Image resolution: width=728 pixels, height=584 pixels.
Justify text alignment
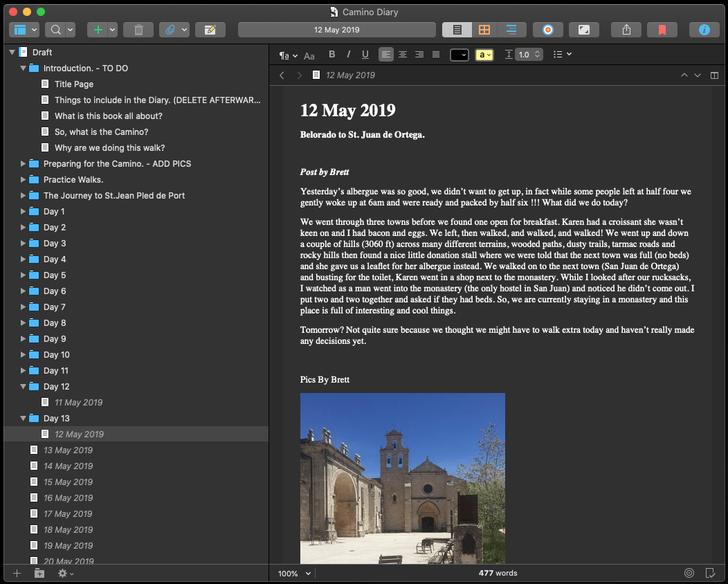click(x=436, y=54)
